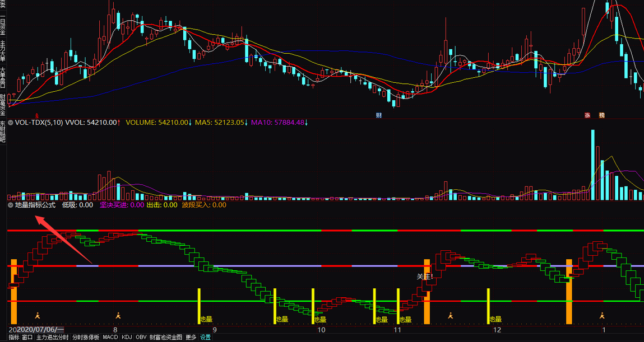Viewport: 644px width, 342px height.
Task: Select the KDJ indicator tab
Action: tap(127, 338)
